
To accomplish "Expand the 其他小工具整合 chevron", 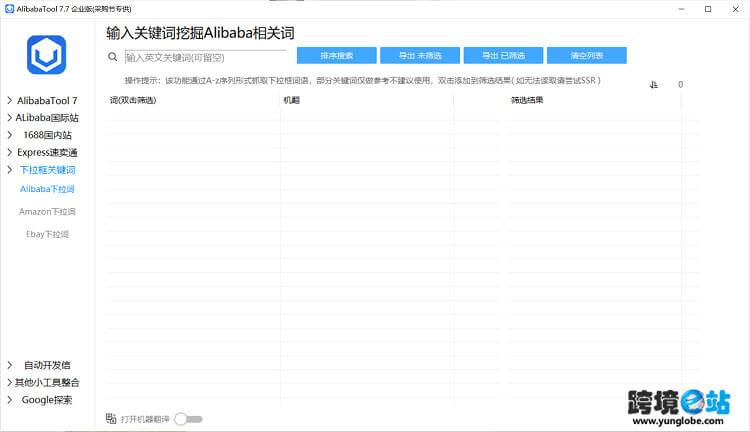I will point(10,382).
